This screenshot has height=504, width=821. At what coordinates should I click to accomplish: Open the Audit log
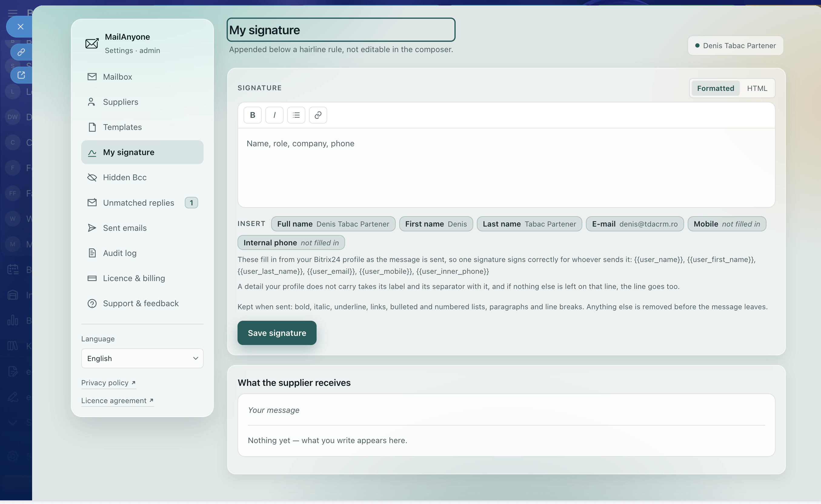pos(142,253)
